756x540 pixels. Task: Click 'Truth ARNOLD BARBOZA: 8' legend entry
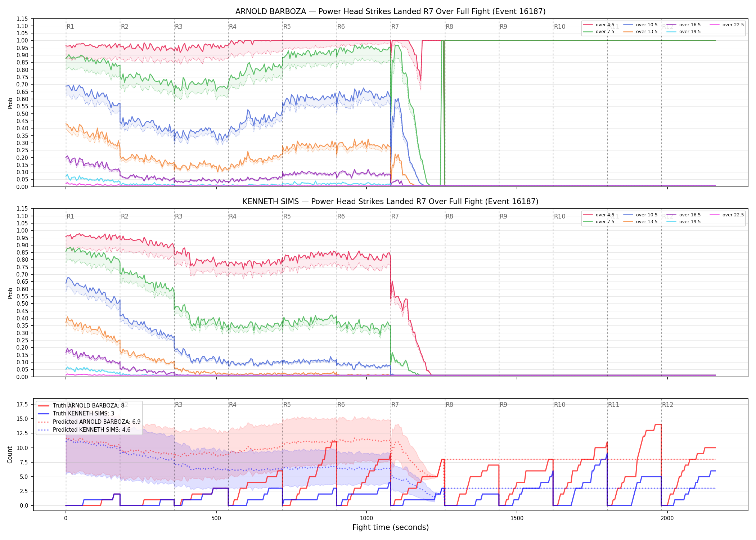point(81,405)
